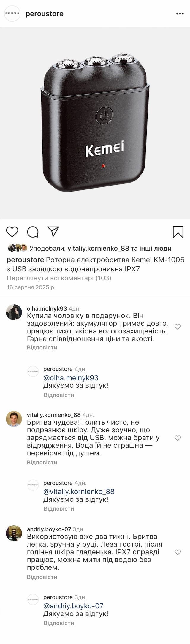
Task: Open the @andriy.boyko-07 mention link
Action: click(x=73, y=606)
